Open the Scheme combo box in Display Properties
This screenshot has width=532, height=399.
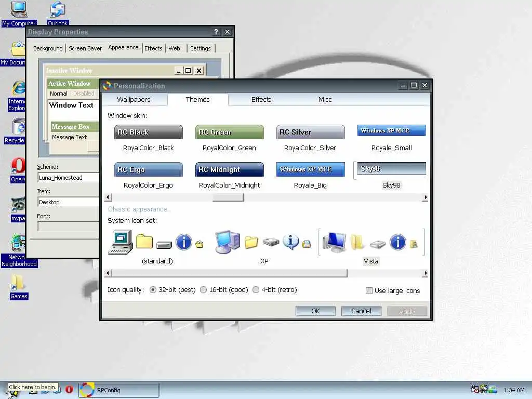tap(68, 178)
